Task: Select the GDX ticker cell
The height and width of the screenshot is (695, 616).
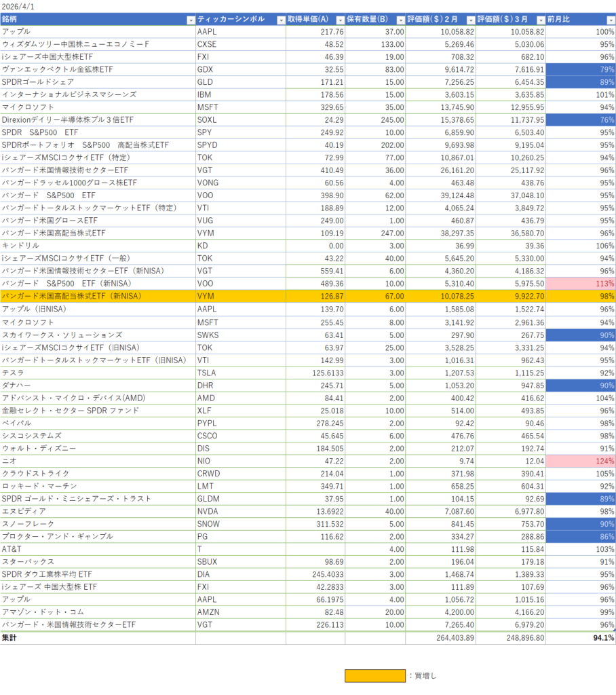Action: click(205, 69)
